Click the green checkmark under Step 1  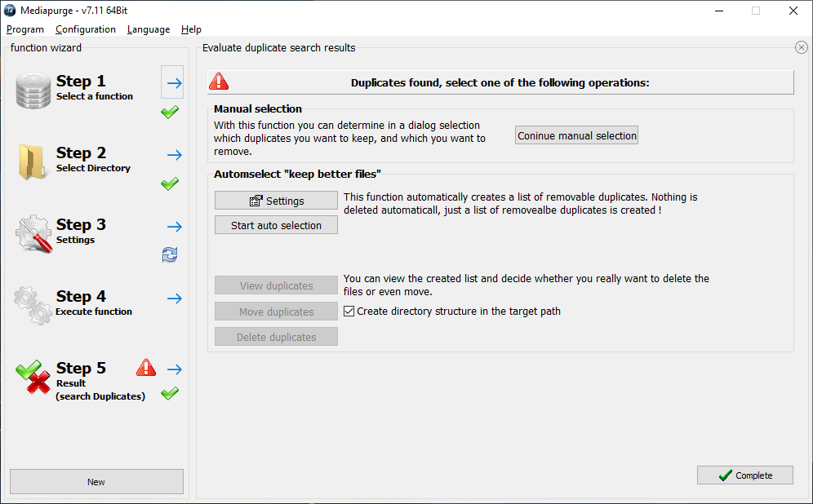coord(170,112)
